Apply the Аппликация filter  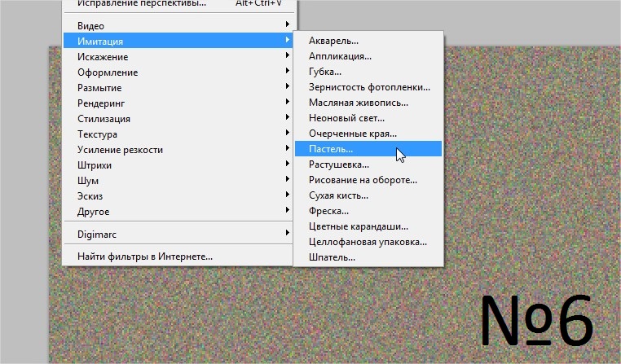pos(368,56)
